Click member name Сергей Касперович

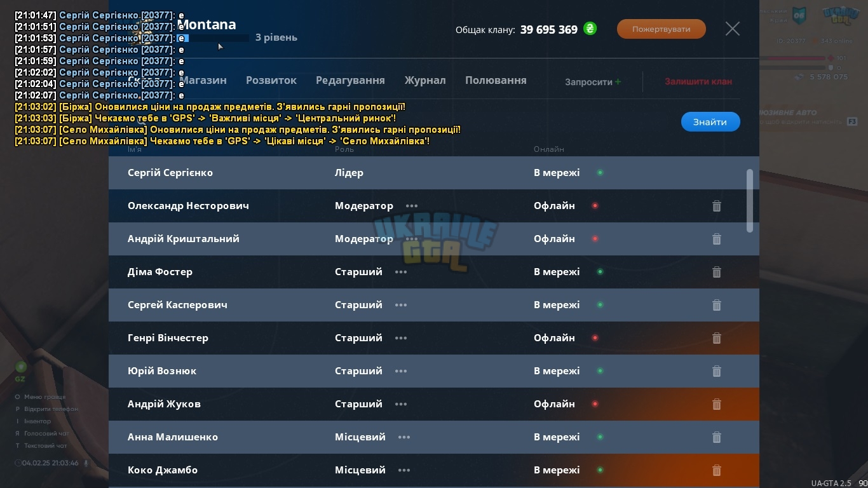point(177,305)
